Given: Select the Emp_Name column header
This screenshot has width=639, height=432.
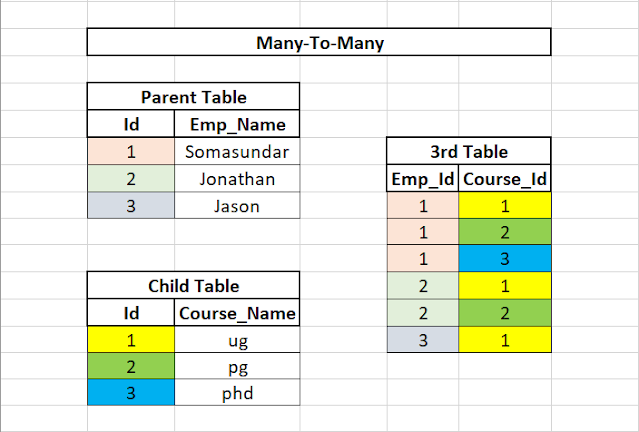Looking at the screenshot, I should [x=237, y=124].
